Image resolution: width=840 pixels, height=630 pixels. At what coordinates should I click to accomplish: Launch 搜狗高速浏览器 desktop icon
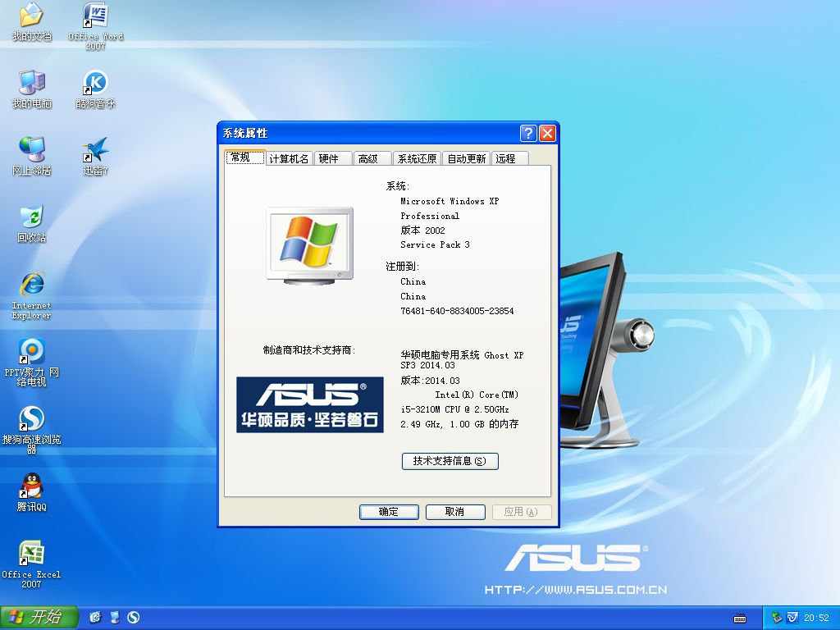coord(31,418)
